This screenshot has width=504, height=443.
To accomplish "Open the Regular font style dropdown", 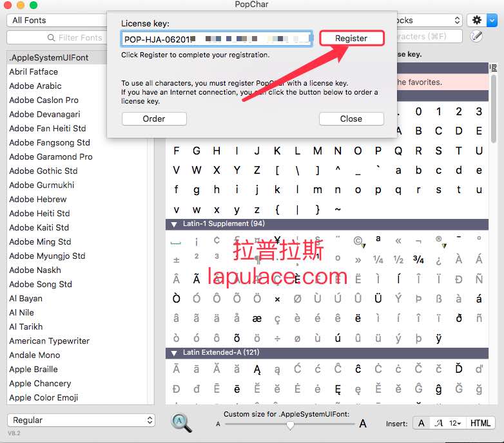I will click(81, 420).
